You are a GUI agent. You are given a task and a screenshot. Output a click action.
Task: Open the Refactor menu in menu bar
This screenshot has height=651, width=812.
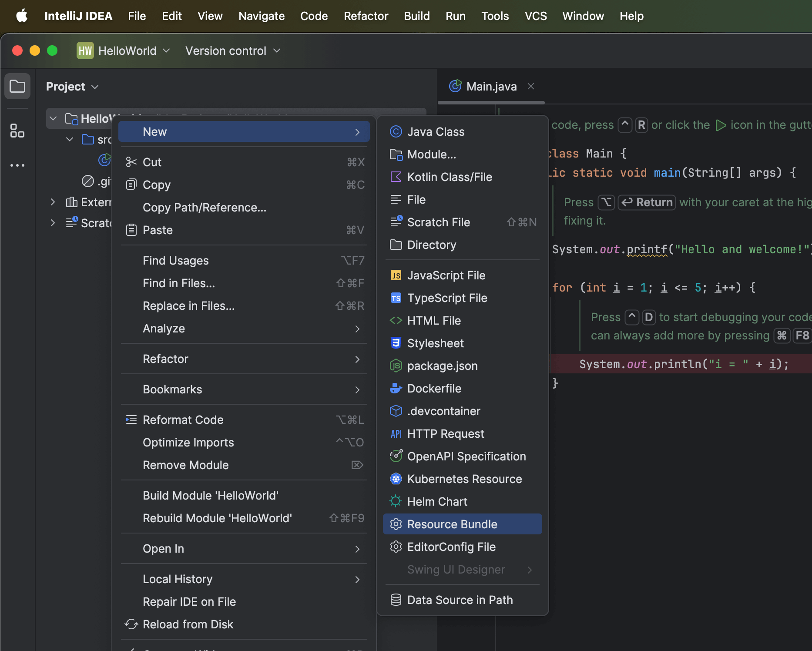[366, 16]
